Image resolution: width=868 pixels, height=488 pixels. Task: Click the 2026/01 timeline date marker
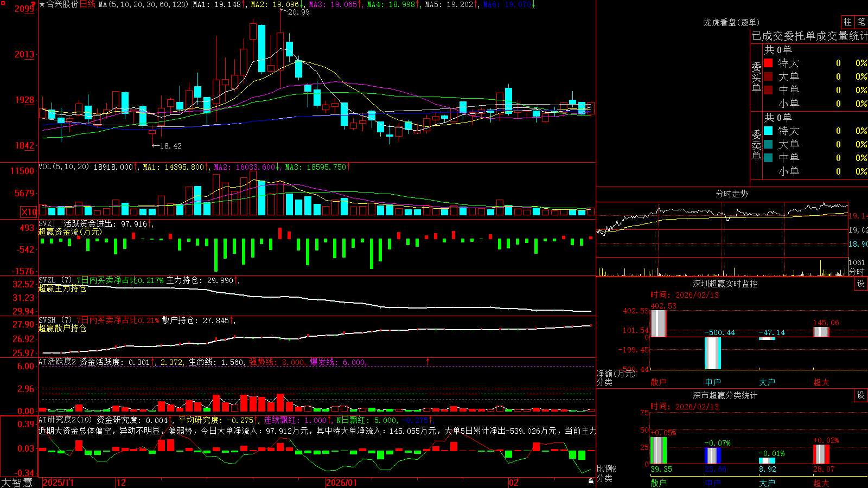click(x=342, y=483)
